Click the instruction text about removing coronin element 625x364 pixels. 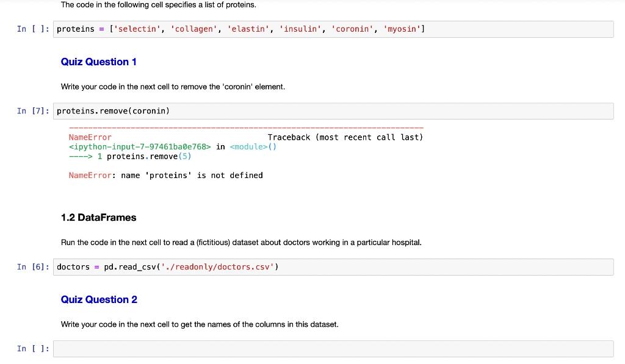[172, 87]
